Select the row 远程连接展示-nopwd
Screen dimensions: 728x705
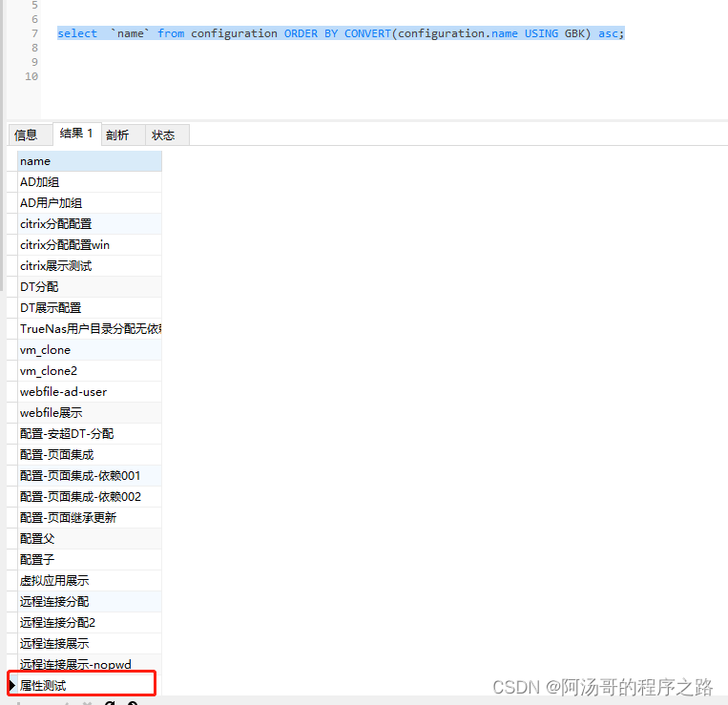coord(90,664)
